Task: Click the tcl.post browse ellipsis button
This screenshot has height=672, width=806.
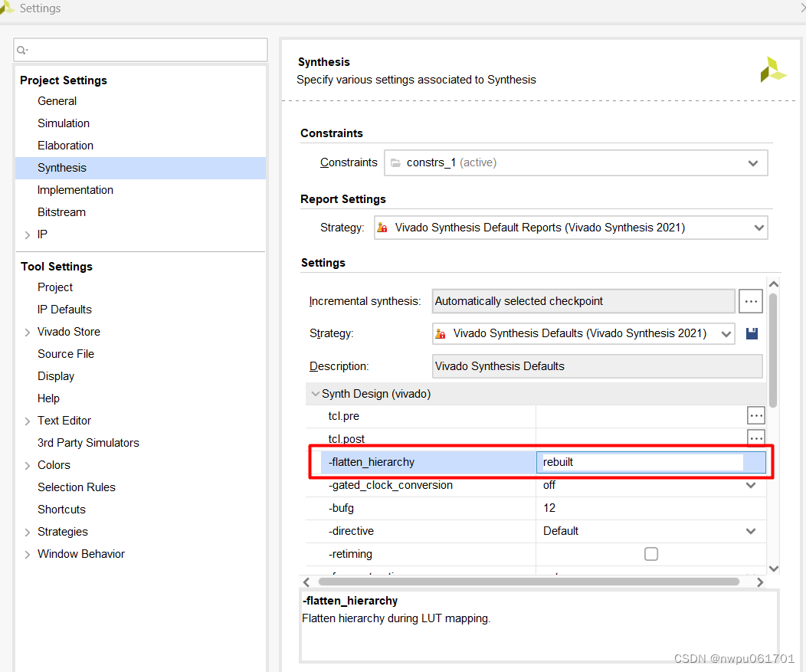Action: pos(756,438)
